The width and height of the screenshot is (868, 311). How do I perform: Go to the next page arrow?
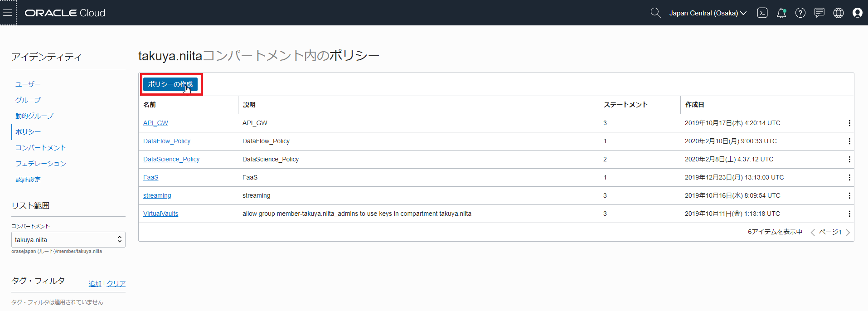[848, 232]
